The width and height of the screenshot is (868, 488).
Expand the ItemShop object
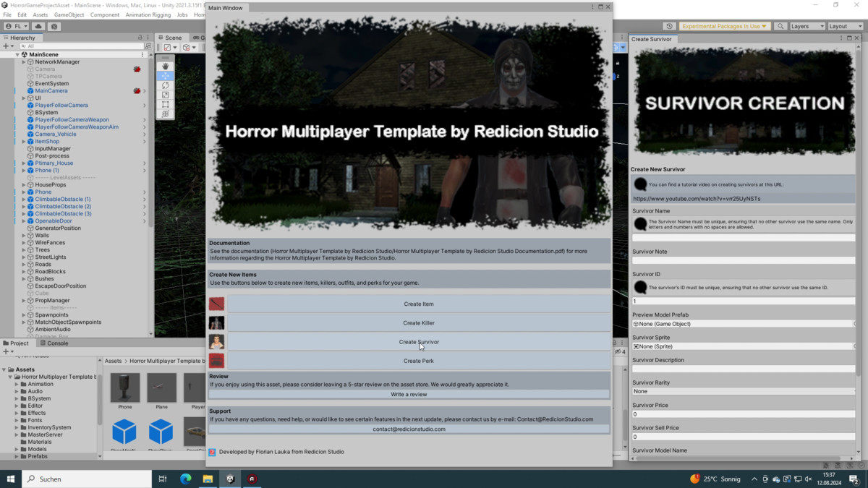pos(24,142)
